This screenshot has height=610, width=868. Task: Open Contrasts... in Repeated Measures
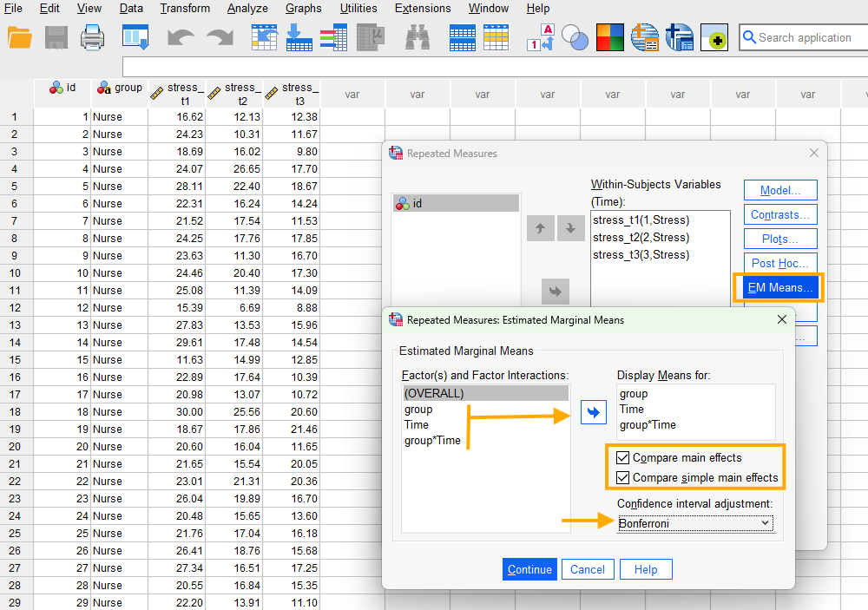point(780,214)
